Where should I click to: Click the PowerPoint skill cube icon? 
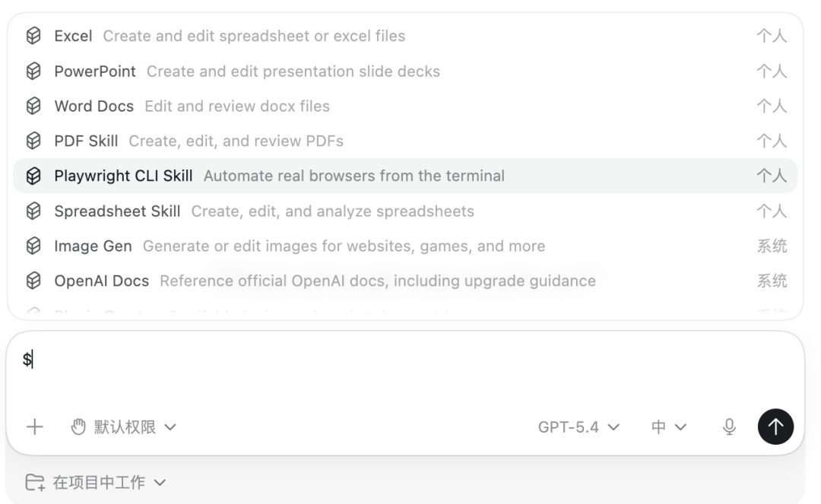point(33,71)
